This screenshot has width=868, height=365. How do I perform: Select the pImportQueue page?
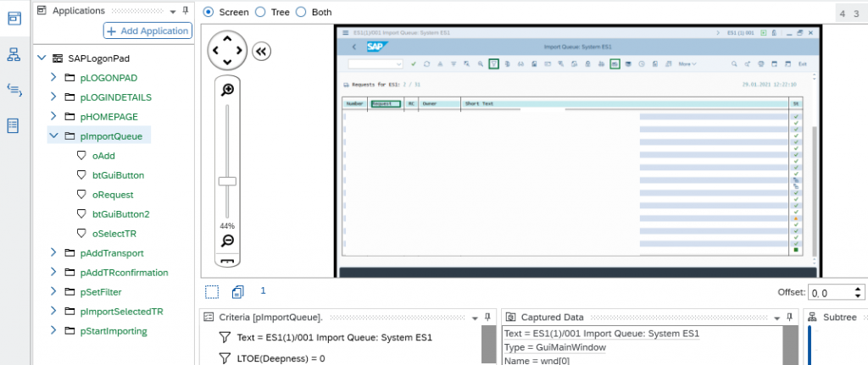[x=111, y=136]
